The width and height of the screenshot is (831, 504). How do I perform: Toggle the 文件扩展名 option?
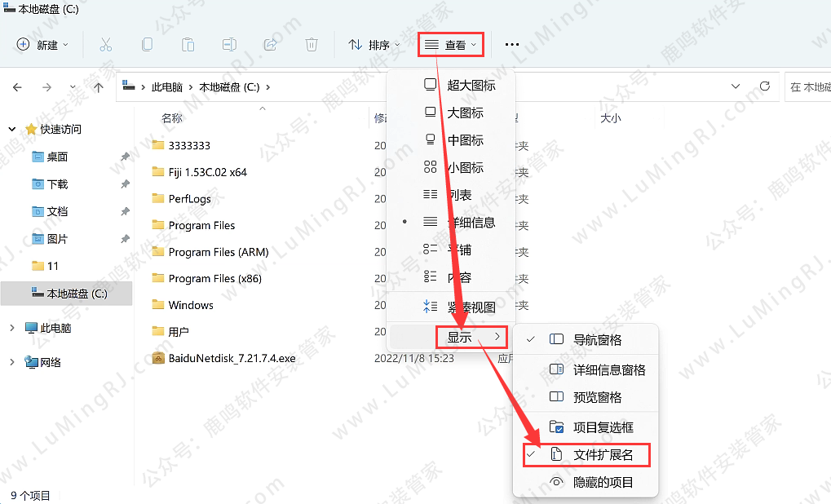click(x=602, y=454)
